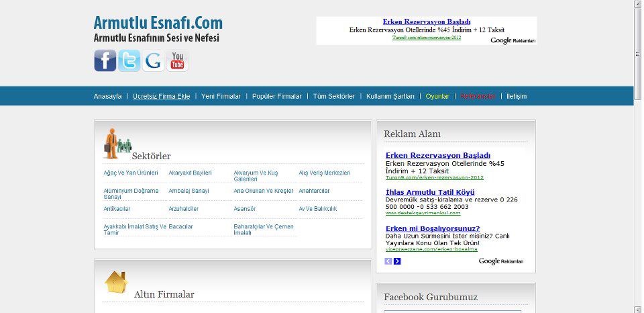Select Ücretsiz Firma Ekle menu item
This screenshot has width=644, height=313.
pyautogui.click(x=161, y=96)
